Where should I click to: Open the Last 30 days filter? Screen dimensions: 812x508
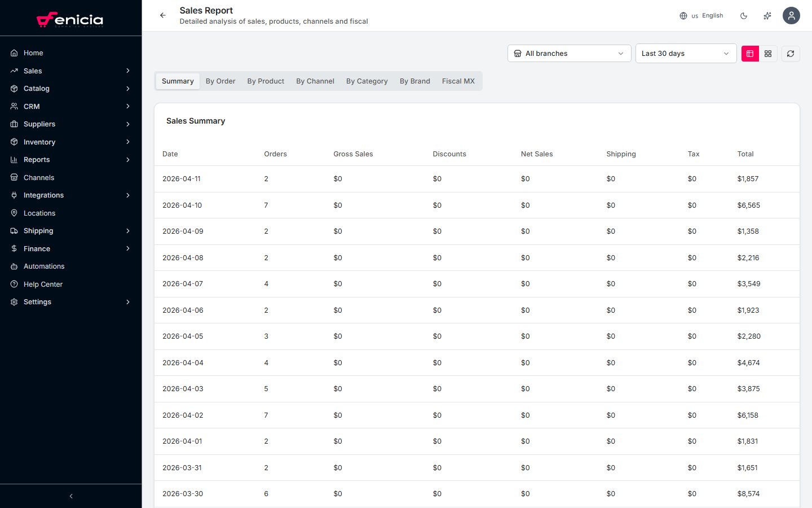tap(686, 53)
